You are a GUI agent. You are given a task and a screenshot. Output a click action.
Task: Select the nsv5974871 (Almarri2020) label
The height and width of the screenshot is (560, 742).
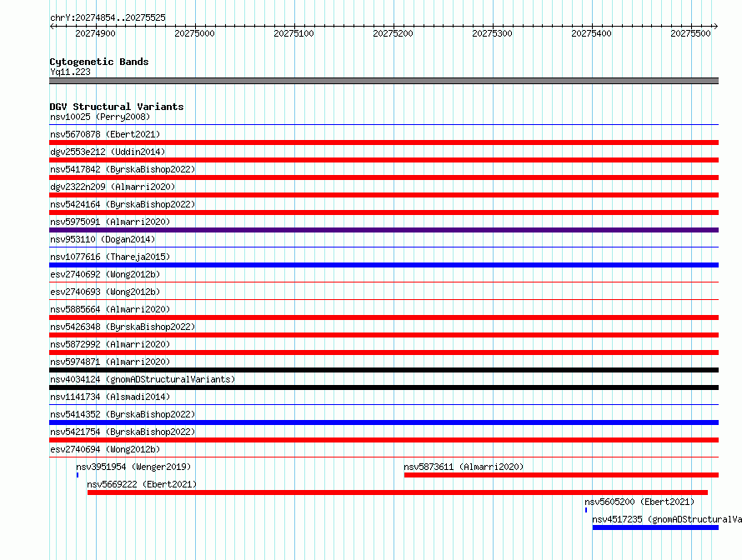[x=110, y=362]
